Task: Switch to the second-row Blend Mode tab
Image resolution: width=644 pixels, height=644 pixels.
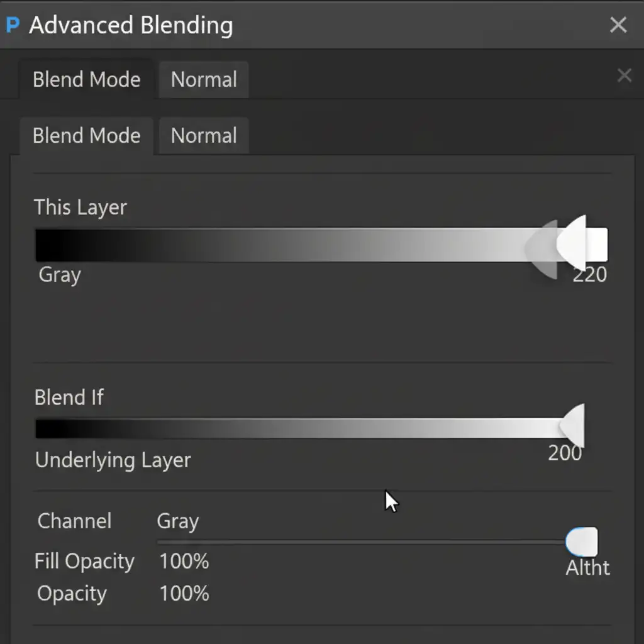Action: pos(86,136)
